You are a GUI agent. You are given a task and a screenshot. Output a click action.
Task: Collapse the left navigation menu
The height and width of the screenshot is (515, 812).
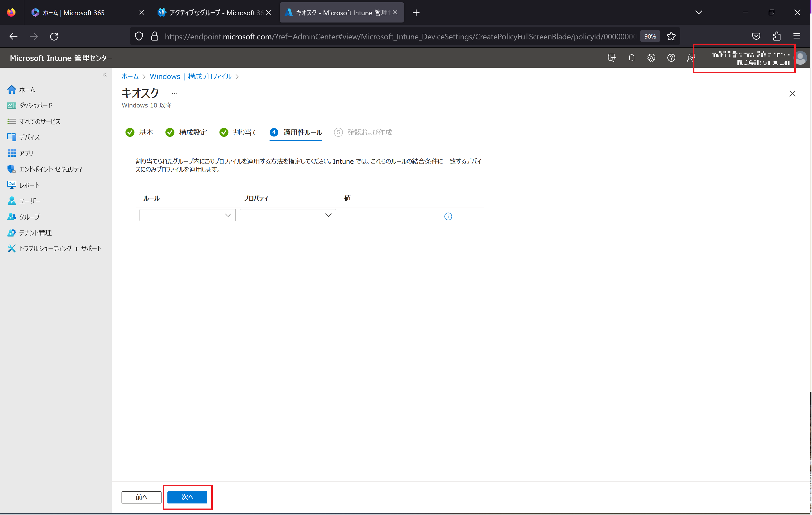coord(105,75)
